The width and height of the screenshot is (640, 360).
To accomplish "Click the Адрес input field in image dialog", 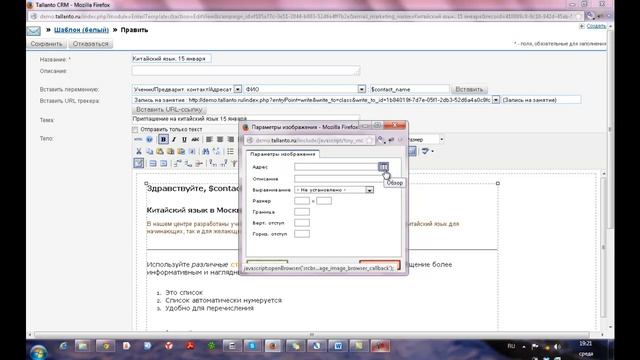I will [336, 167].
